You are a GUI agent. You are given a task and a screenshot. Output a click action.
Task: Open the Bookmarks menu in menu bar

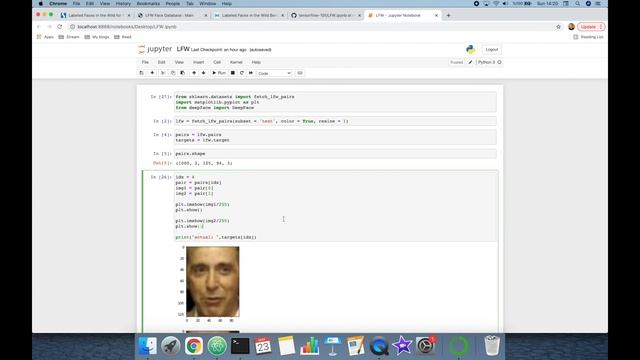[148, 4]
